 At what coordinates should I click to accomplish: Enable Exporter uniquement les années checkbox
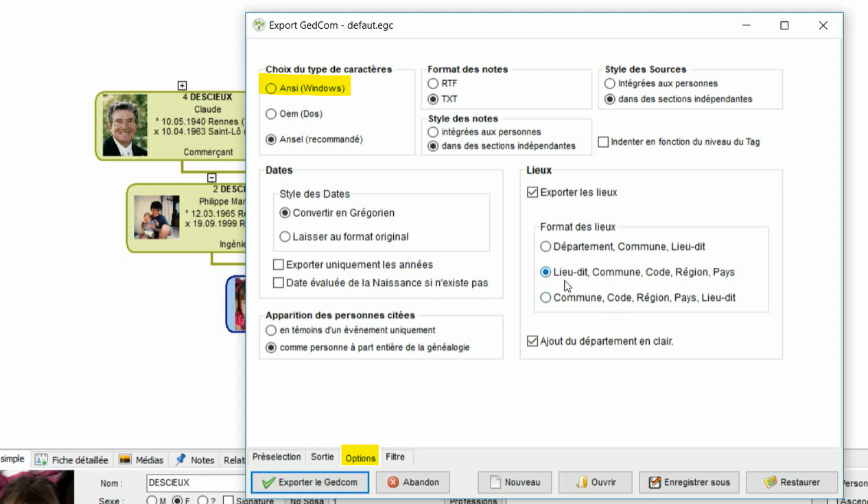pyautogui.click(x=279, y=264)
